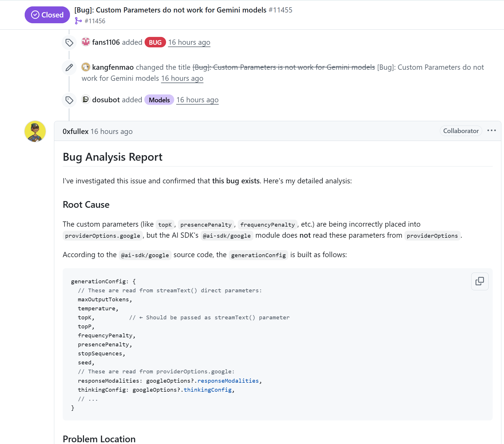
Task: Open timestamp link beside BUG label
Action: click(x=189, y=42)
